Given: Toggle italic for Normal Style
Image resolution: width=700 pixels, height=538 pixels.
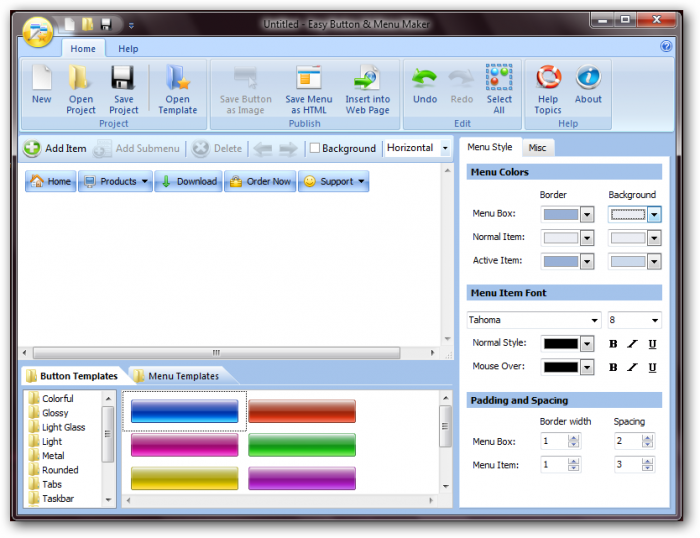Looking at the screenshot, I should 633,344.
